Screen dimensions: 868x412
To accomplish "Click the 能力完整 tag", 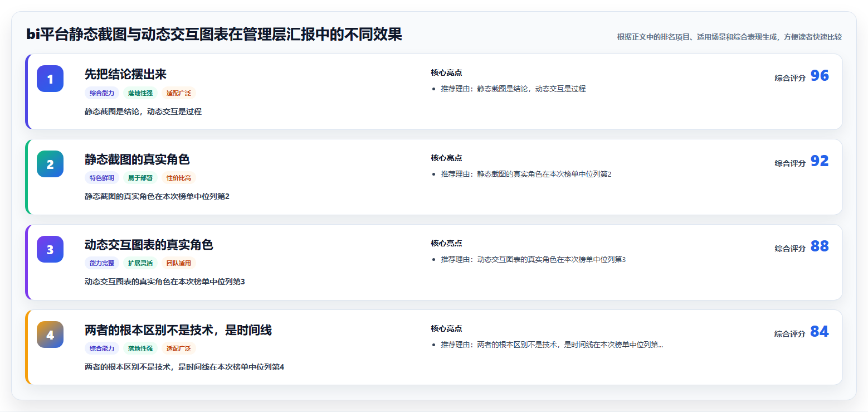I will coord(102,263).
